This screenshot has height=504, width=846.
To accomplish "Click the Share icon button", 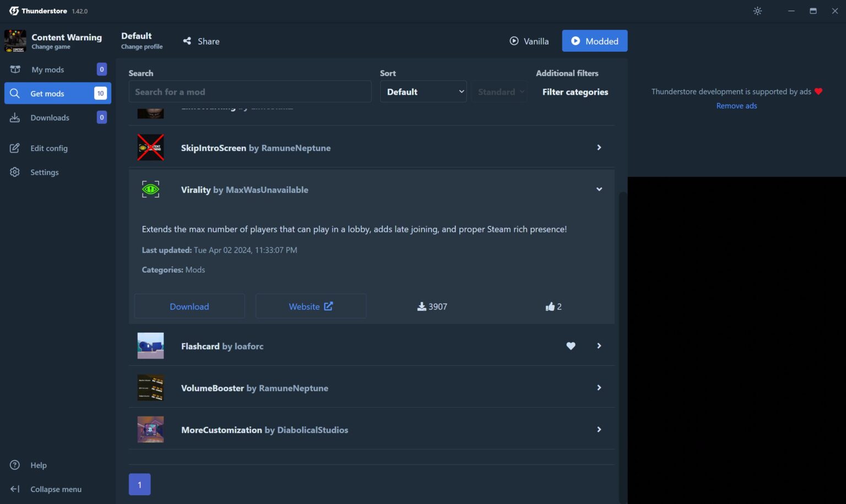I will (x=187, y=41).
